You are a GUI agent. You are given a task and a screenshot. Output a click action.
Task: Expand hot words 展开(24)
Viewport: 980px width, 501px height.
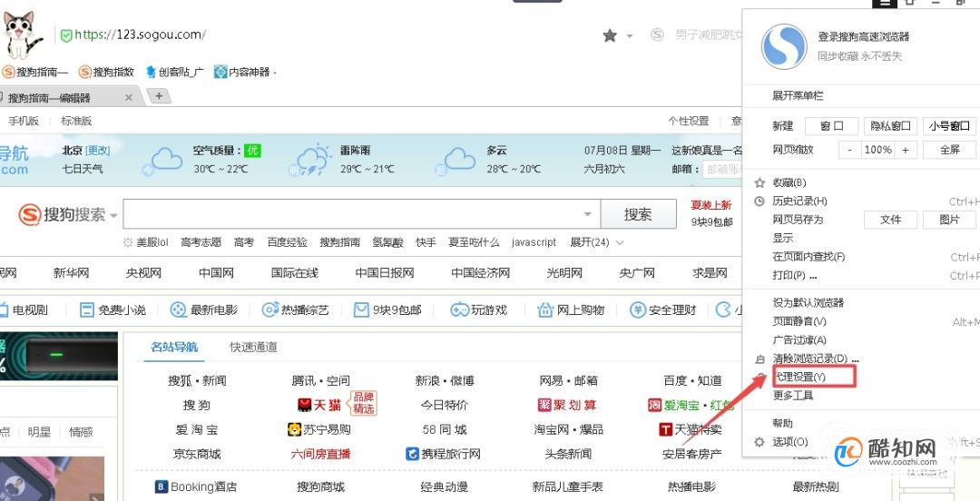(x=596, y=242)
